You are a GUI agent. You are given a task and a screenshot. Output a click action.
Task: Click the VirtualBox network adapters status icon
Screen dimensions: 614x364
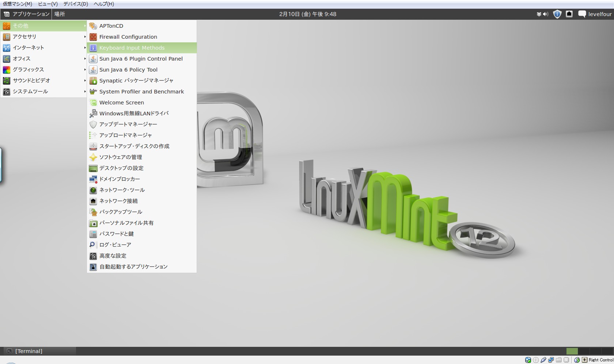[551, 360]
